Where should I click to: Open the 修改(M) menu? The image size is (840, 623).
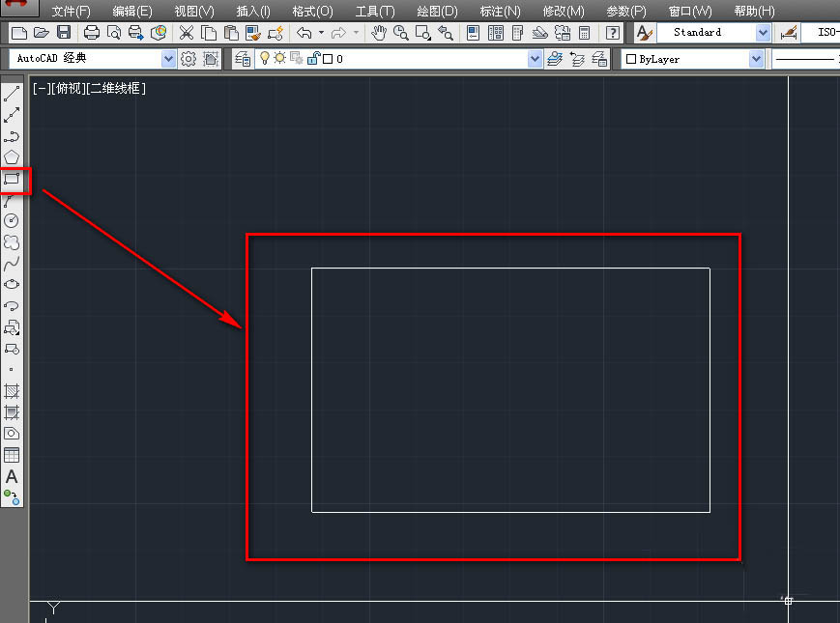click(x=564, y=12)
